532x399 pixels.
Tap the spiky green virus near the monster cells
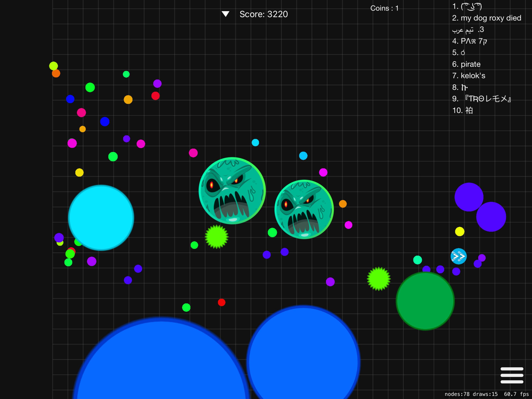point(217,237)
